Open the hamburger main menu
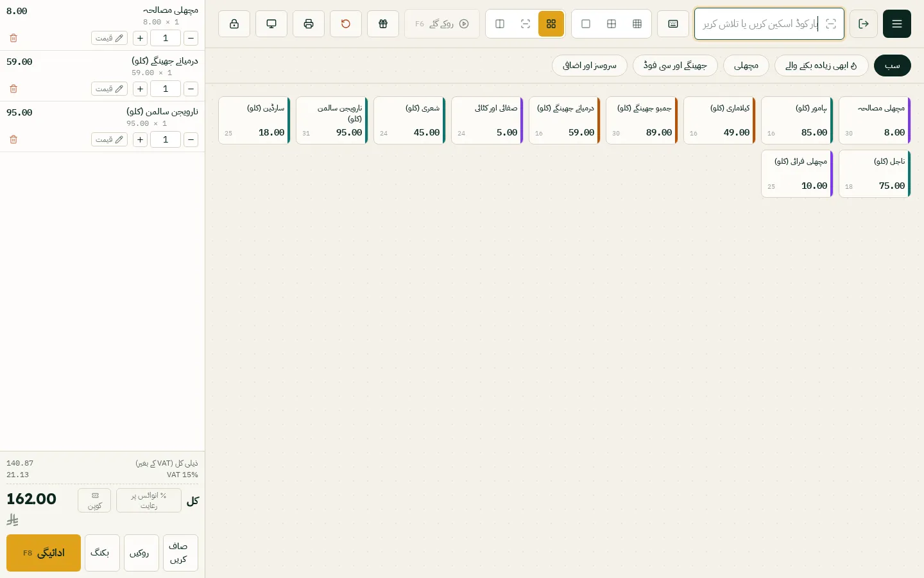This screenshot has height=578, width=924. [x=896, y=24]
